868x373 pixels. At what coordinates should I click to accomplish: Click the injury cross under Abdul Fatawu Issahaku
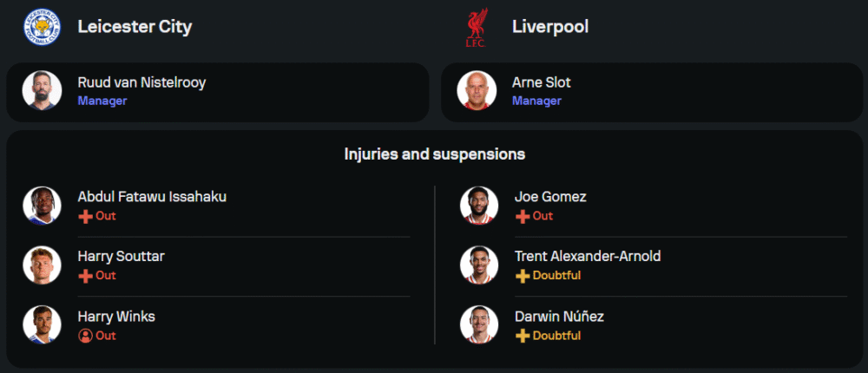coord(85,216)
